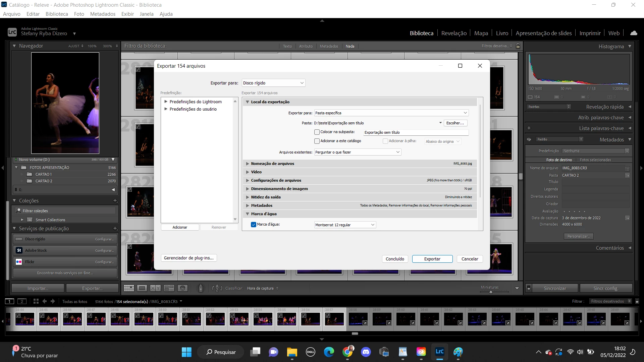Switch to Grid view icon
Image resolution: width=644 pixels, height=362 pixels.
[129, 288]
